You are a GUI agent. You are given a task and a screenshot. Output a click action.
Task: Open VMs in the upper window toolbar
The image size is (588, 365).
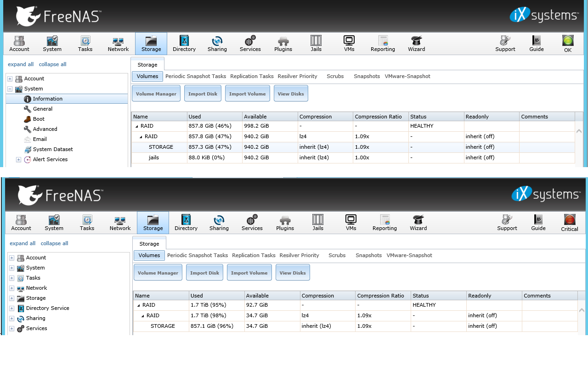(x=349, y=44)
